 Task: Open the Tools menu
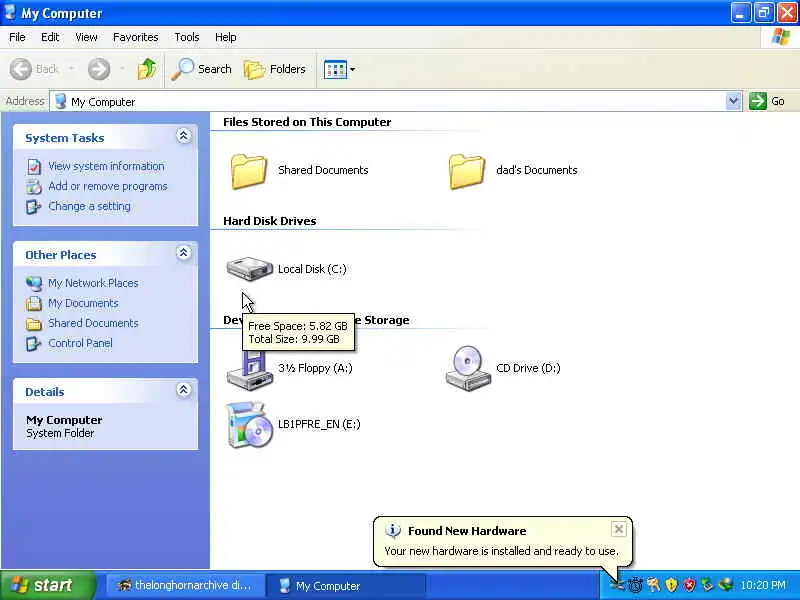pyautogui.click(x=187, y=37)
